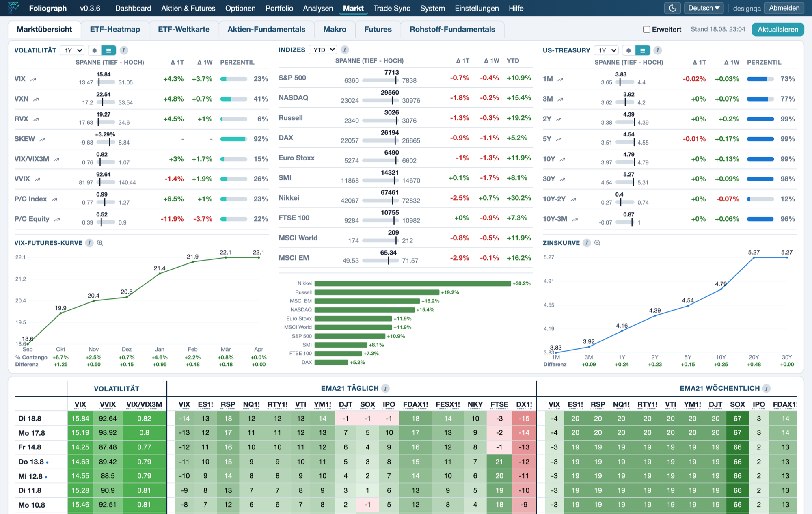Open the Deutsch language dropdown

tap(704, 8)
